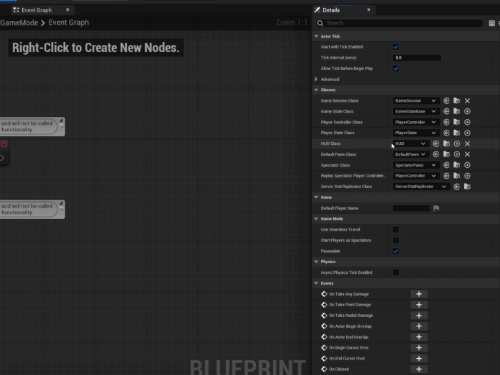Click GameMode in the breadcrumb
500x375 pixels.
(19, 23)
